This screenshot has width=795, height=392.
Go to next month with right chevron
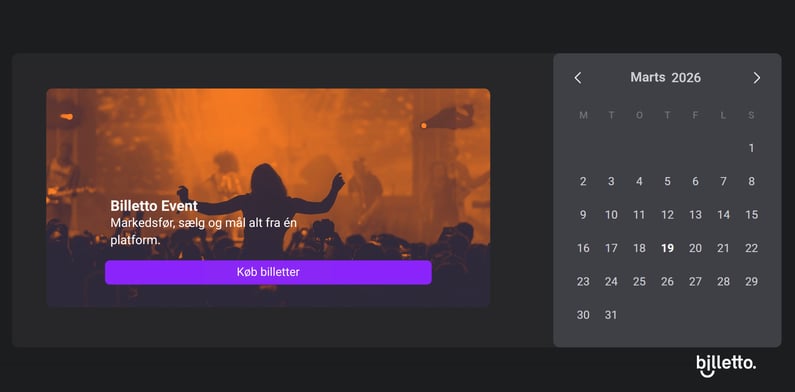[x=756, y=78]
